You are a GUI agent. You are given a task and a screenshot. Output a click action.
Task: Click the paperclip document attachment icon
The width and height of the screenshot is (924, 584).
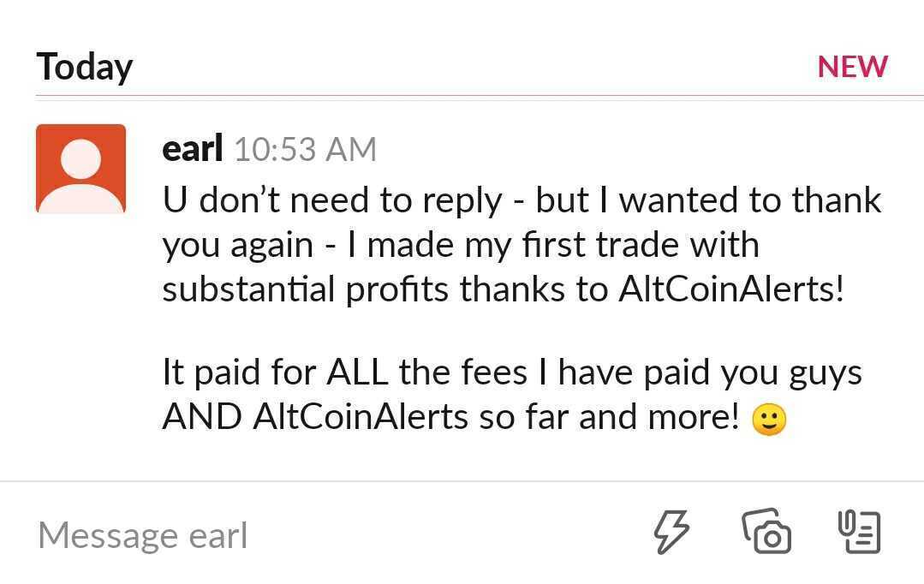858,532
